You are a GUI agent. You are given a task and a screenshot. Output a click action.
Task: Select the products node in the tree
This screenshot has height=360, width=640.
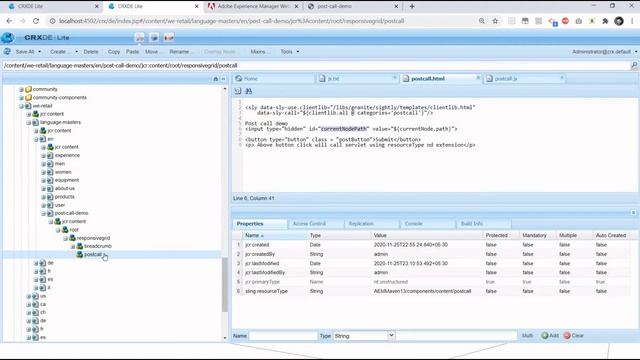64,197
